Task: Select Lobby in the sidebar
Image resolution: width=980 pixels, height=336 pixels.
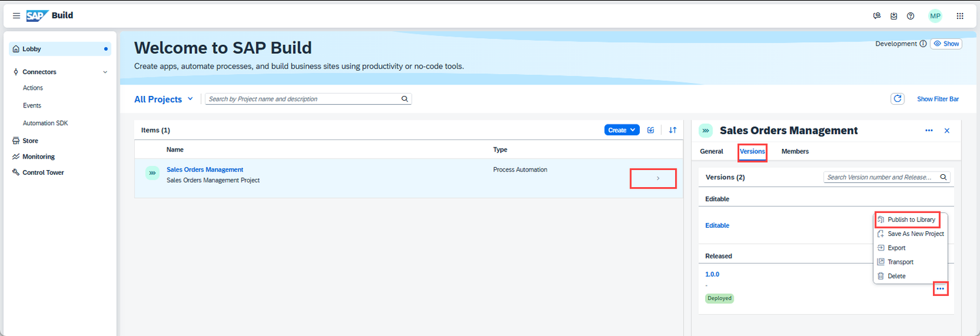Action: (60, 49)
